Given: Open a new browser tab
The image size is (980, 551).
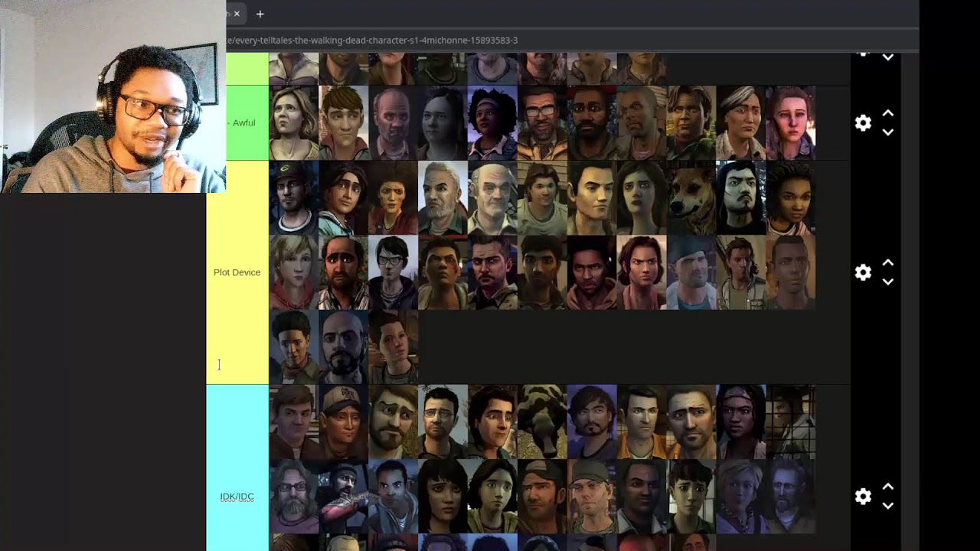Looking at the screenshot, I should [x=260, y=14].
